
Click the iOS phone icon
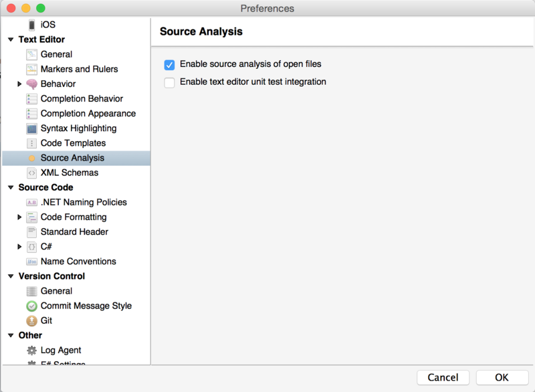31,25
